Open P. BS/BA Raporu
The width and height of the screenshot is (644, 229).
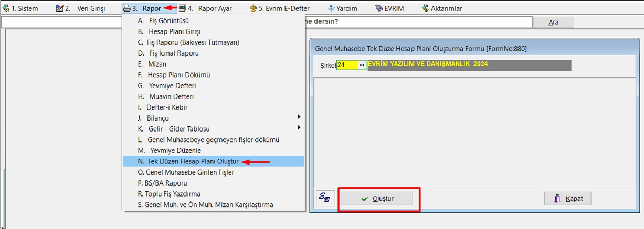(213, 183)
